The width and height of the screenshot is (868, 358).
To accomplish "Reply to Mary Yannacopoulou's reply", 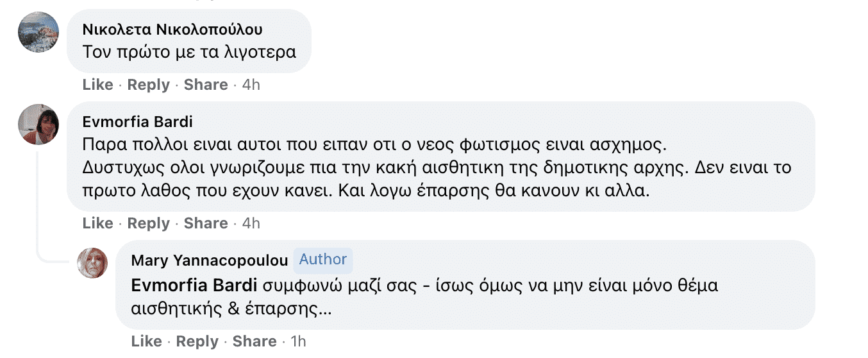I will point(197,341).
